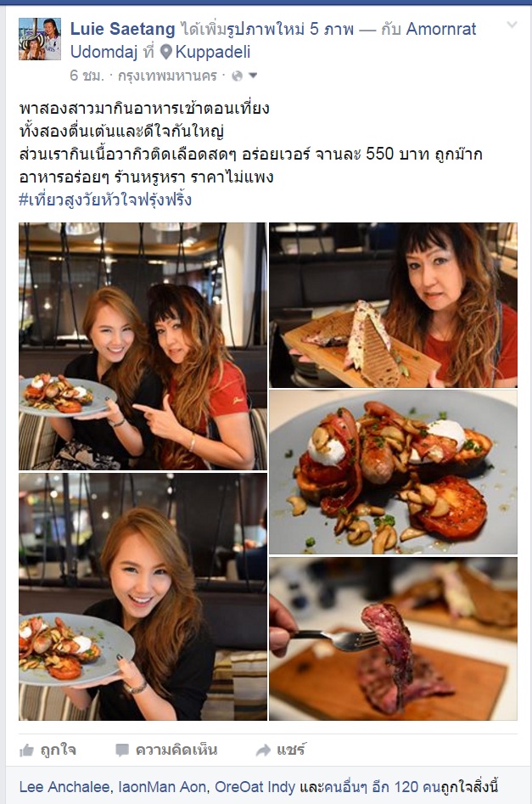The width and height of the screenshot is (532, 804).
Task: Open Luie Saetang's profile picture
Action: point(40,39)
